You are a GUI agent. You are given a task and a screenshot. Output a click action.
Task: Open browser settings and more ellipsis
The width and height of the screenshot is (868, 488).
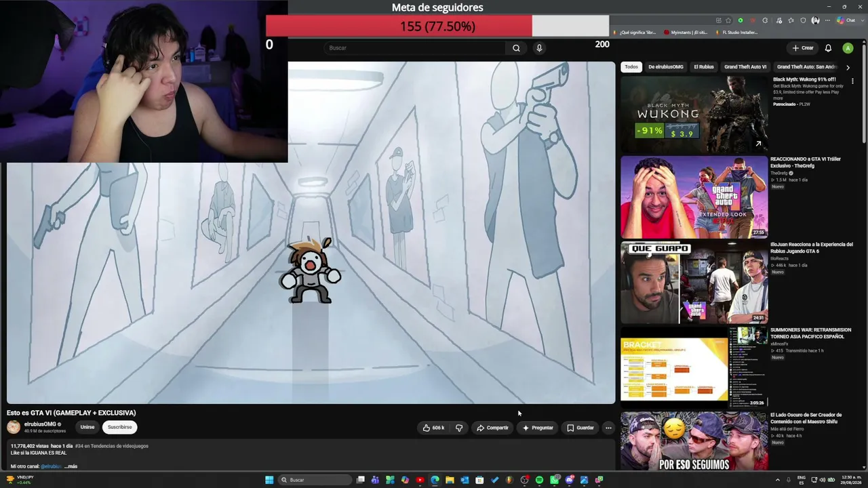click(x=827, y=20)
